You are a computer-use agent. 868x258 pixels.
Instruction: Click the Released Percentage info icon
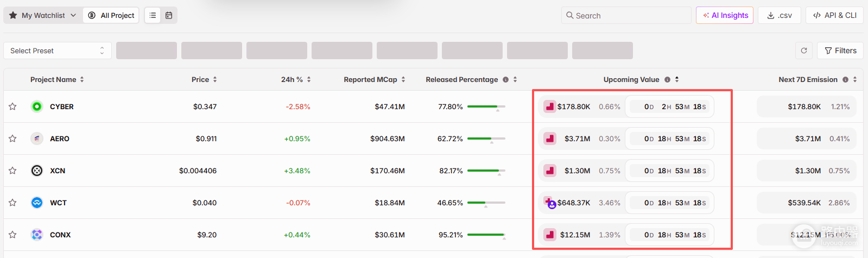tap(505, 79)
